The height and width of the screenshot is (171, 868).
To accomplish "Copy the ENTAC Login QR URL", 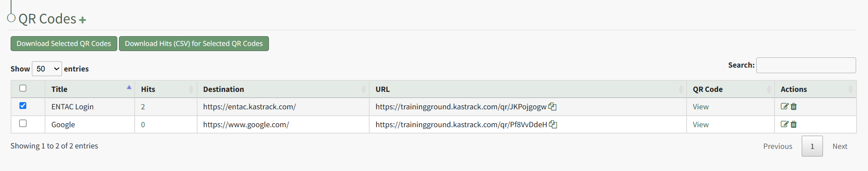I will pos(552,106).
